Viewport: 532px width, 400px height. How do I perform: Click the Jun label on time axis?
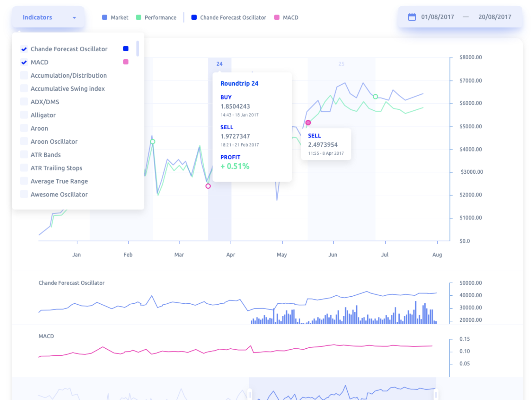coord(333,255)
